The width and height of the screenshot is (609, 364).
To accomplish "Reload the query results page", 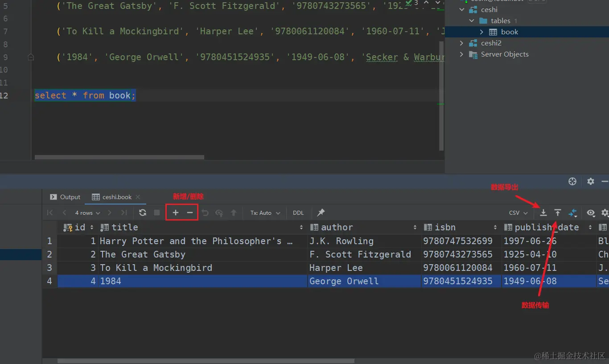I will click(x=143, y=213).
